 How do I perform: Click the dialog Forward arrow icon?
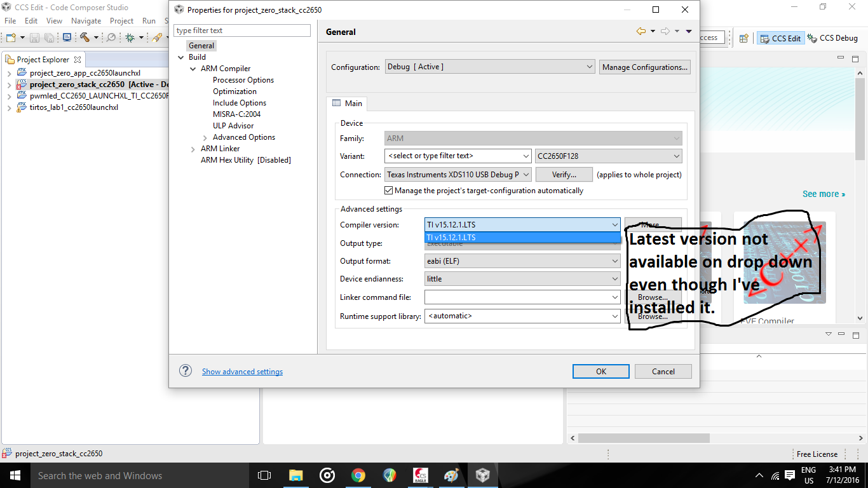[665, 31]
